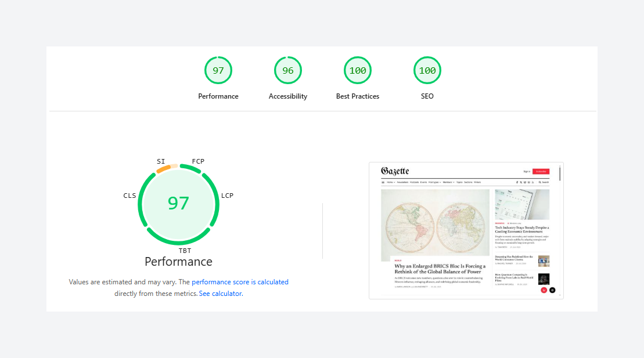Click the Performance score gauge showing 97

(218, 70)
